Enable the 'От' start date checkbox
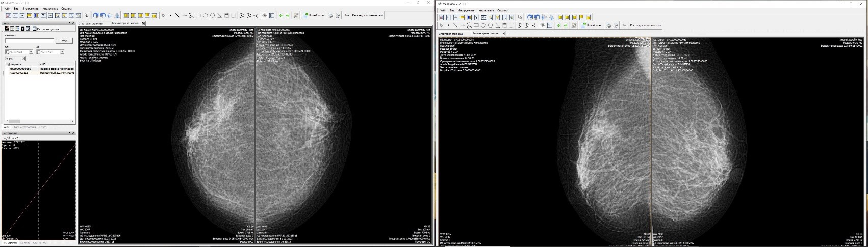 point(8,52)
